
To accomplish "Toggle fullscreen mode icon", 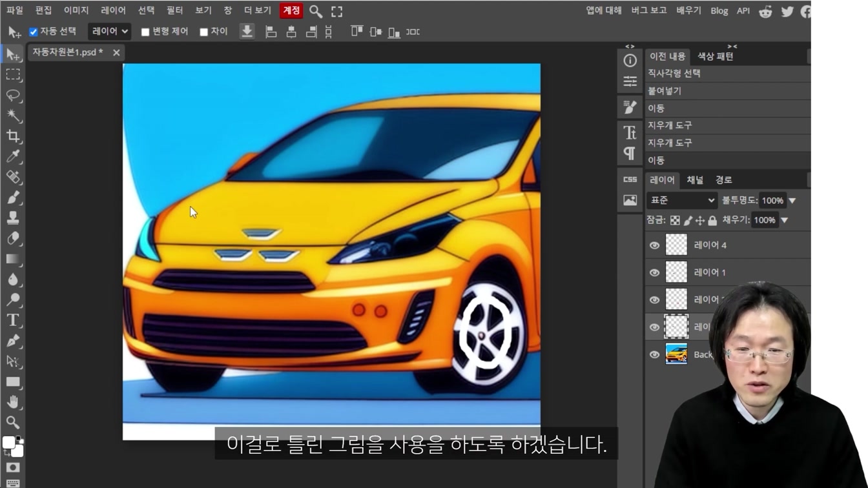I will [337, 11].
